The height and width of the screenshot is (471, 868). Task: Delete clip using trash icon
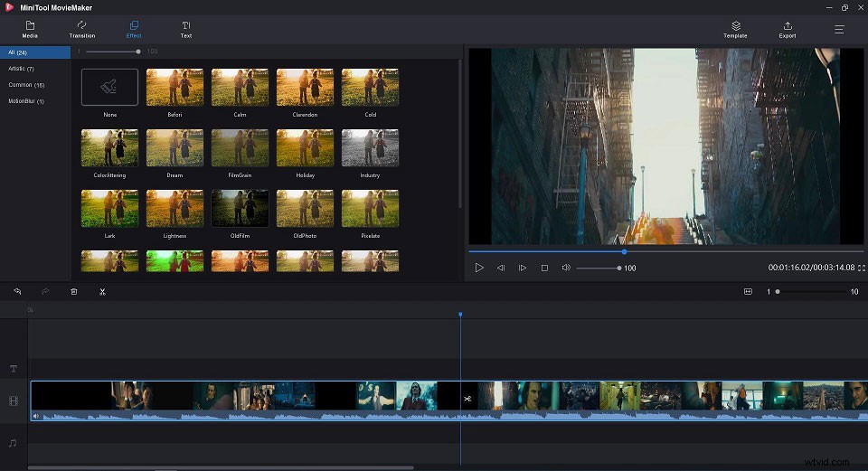(x=73, y=291)
